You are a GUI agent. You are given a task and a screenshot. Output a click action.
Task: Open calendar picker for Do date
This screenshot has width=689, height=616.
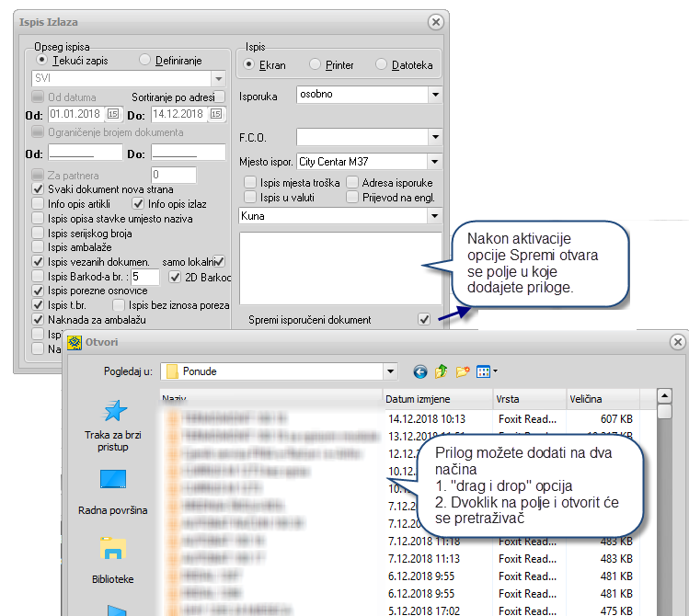216,114
